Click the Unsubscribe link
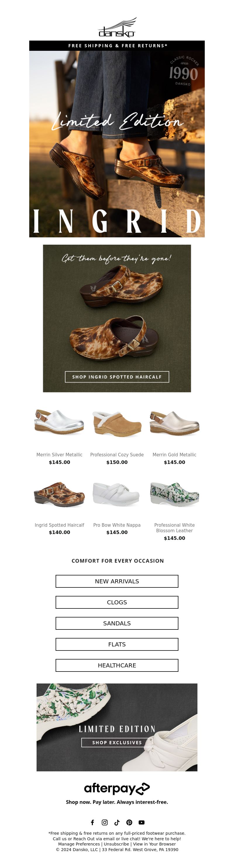 tap(116, 844)
